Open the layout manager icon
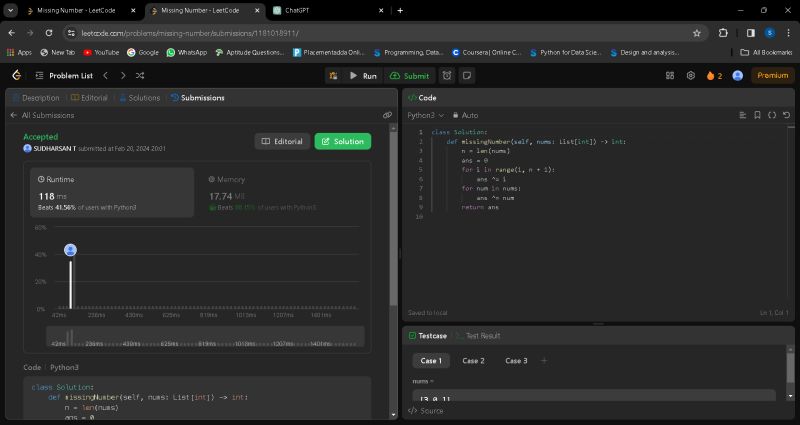 click(x=670, y=76)
